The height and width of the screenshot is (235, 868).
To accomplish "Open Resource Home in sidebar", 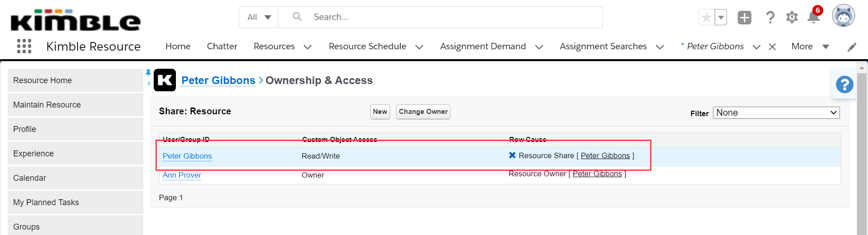I will tap(75, 80).
